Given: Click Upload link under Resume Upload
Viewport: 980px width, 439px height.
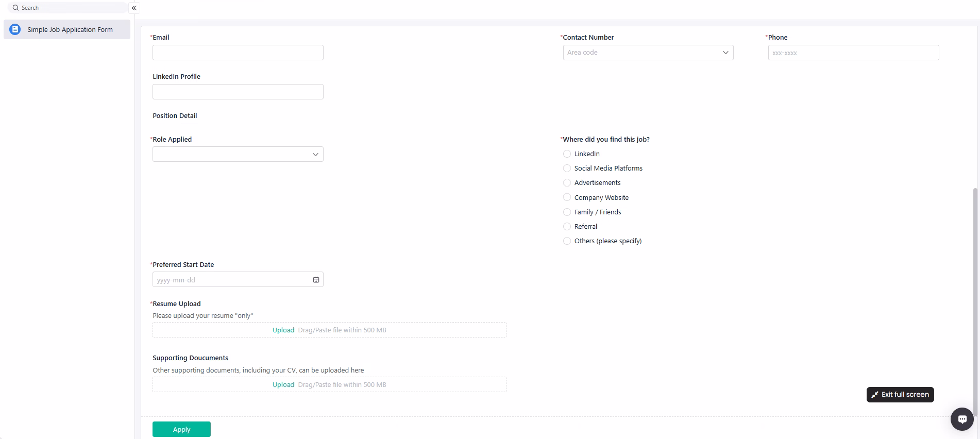Looking at the screenshot, I should (x=283, y=330).
